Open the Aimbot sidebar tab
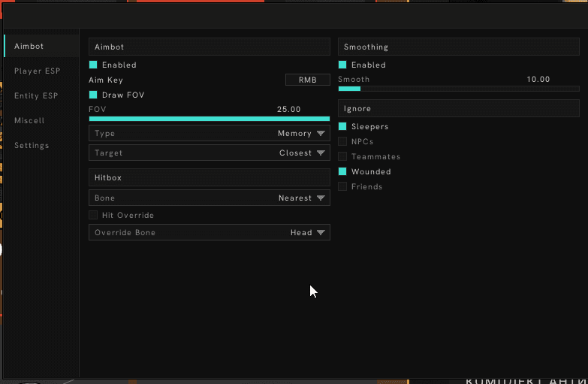Viewport: 588px width, 384px height. pos(41,46)
